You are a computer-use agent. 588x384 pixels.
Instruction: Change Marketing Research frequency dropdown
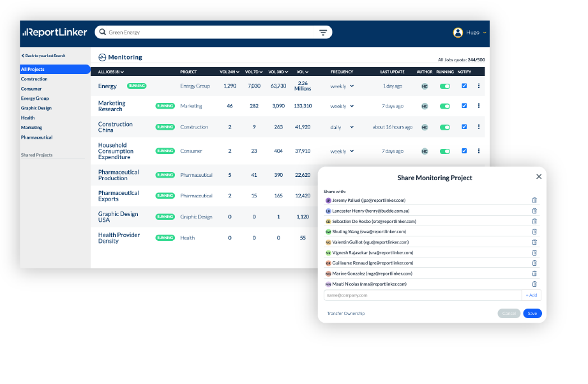[x=342, y=106]
